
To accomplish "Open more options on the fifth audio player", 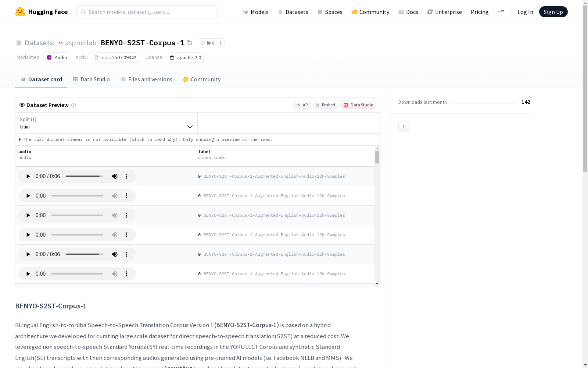I will pos(126,254).
